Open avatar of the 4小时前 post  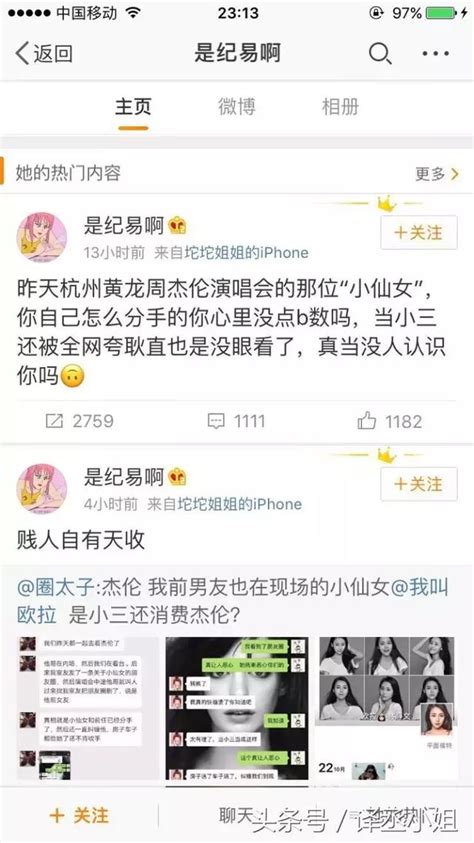click(x=42, y=488)
